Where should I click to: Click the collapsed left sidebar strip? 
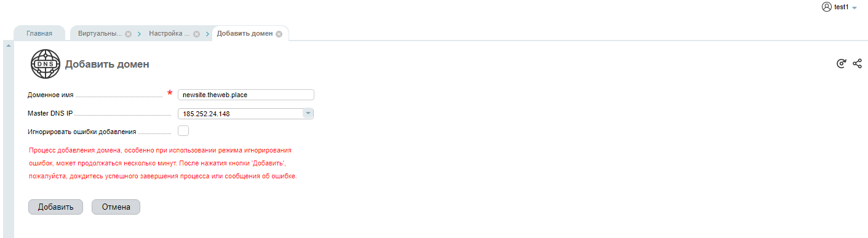tap(9, 140)
